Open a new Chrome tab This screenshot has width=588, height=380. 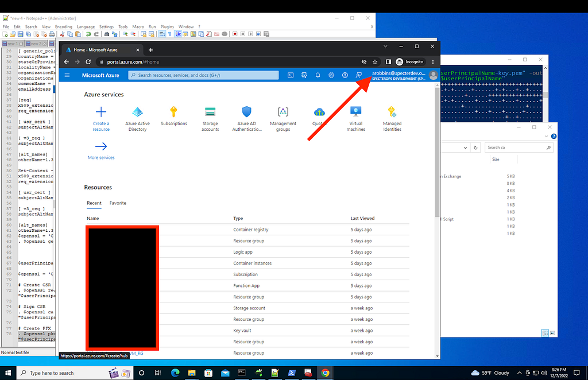pos(151,50)
